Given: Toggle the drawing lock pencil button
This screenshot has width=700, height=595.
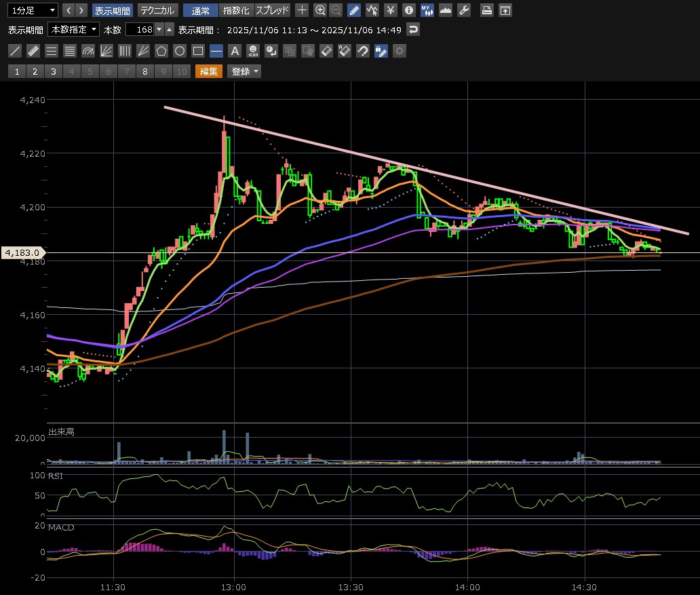Looking at the screenshot, I should 381,51.
